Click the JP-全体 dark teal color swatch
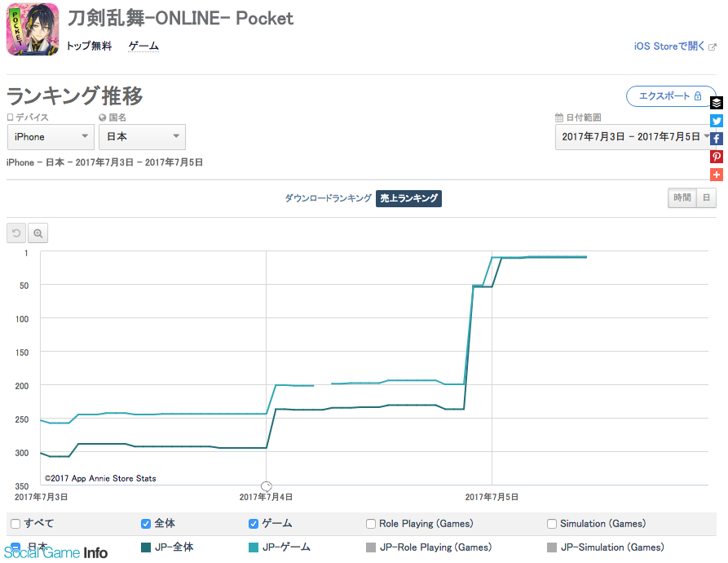Screen dimensions: 728x563 pos(146,547)
